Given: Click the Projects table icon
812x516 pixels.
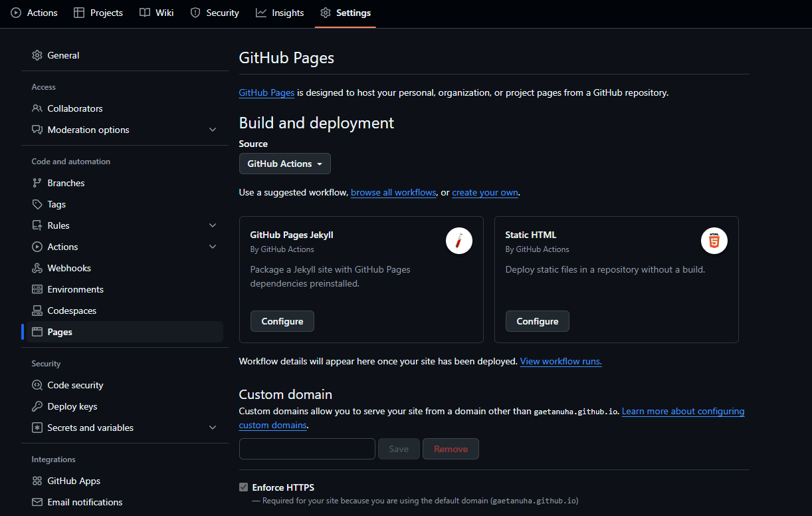Looking at the screenshot, I should click(x=79, y=13).
